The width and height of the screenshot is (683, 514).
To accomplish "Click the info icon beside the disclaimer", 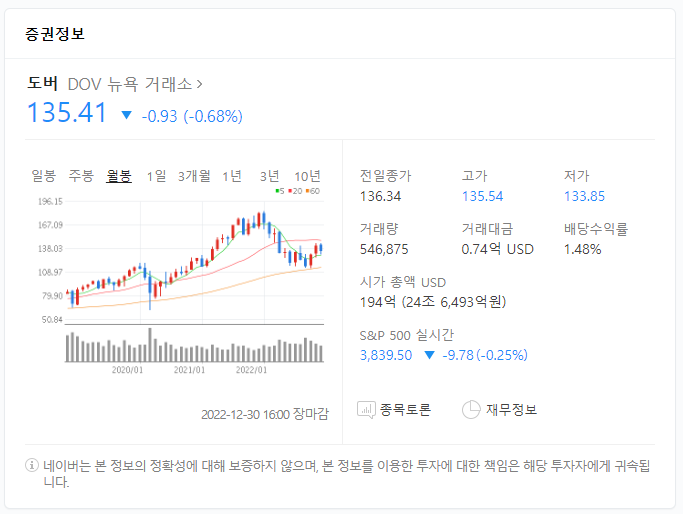I will pyautogui.click(x=32, y=465).
